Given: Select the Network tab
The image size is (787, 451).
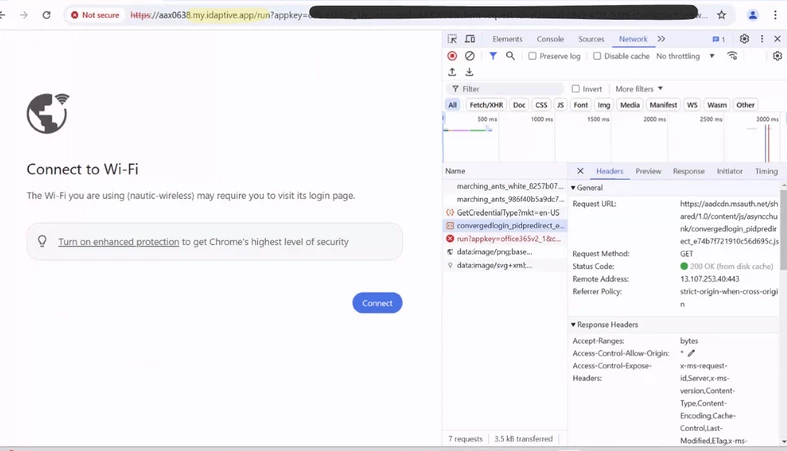Looking at the screenshot, I should (x=633, y=39).
